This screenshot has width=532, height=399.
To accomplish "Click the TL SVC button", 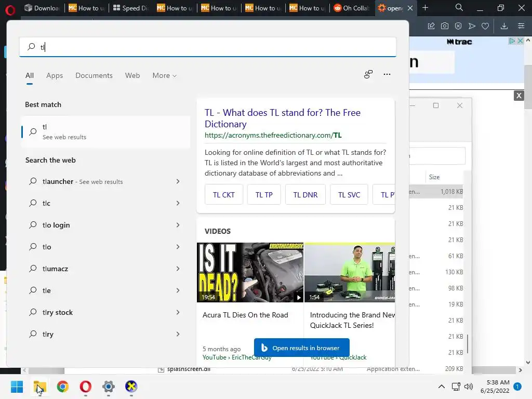I will tap(349, 195).
